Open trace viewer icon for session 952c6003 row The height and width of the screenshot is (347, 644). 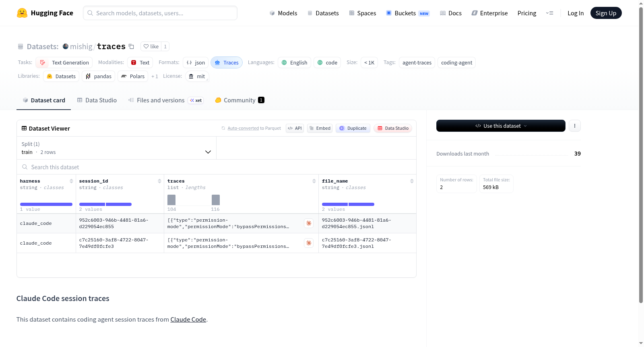(x=309, y=223)
